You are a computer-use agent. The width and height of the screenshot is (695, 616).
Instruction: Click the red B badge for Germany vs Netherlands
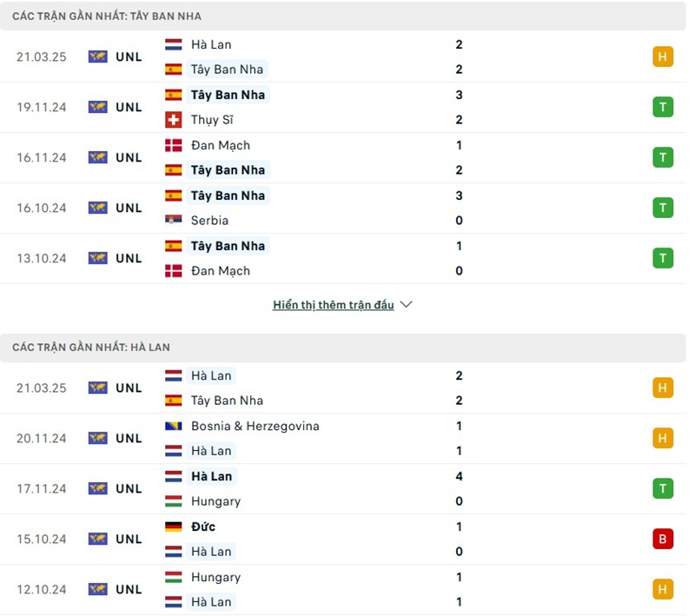(x=663, y=539)
